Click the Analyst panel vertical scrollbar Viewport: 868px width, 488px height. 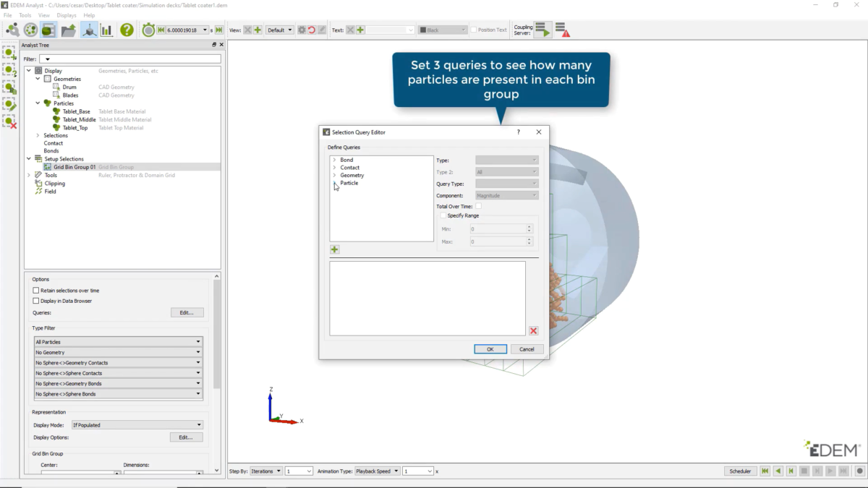pos(217,333)
